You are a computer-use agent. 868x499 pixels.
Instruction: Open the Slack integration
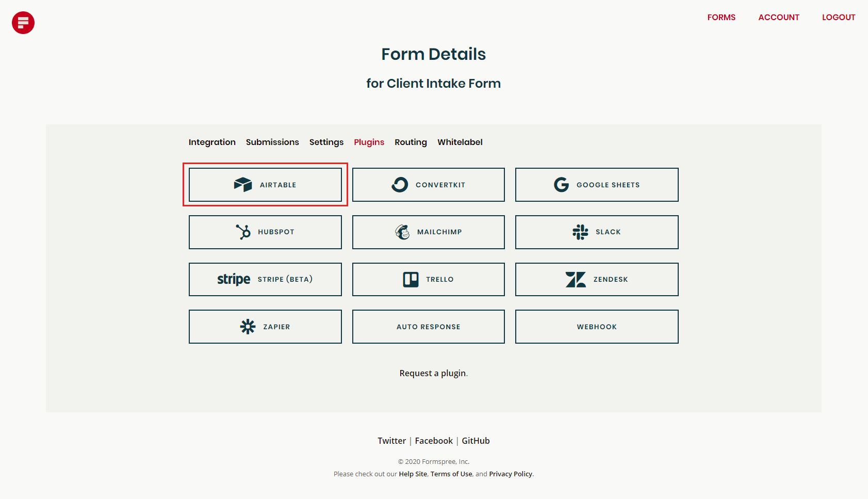(581, 232)
